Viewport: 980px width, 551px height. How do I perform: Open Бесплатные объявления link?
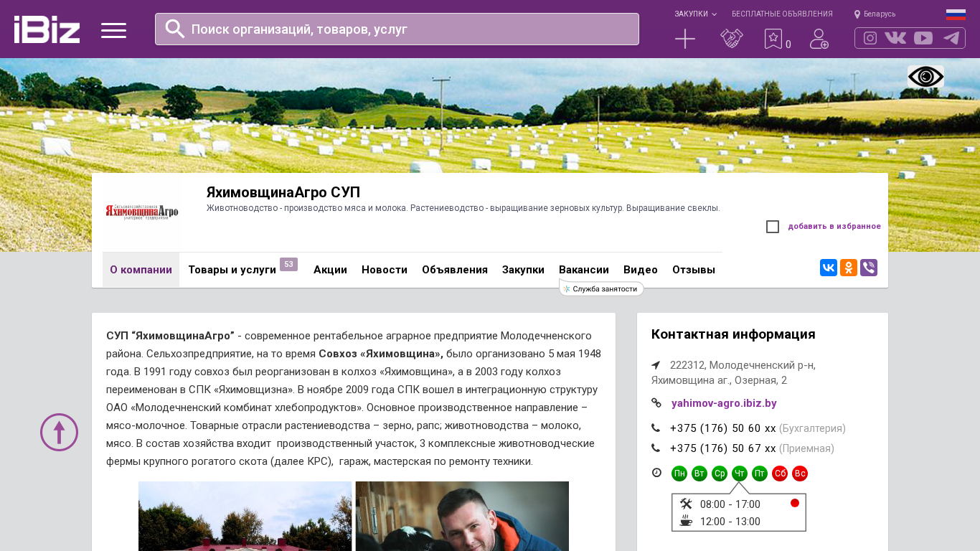point(782,14)
